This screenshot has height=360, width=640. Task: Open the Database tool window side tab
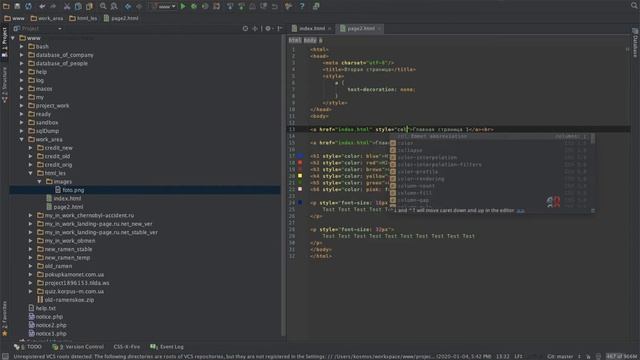(x=635, y=43)
